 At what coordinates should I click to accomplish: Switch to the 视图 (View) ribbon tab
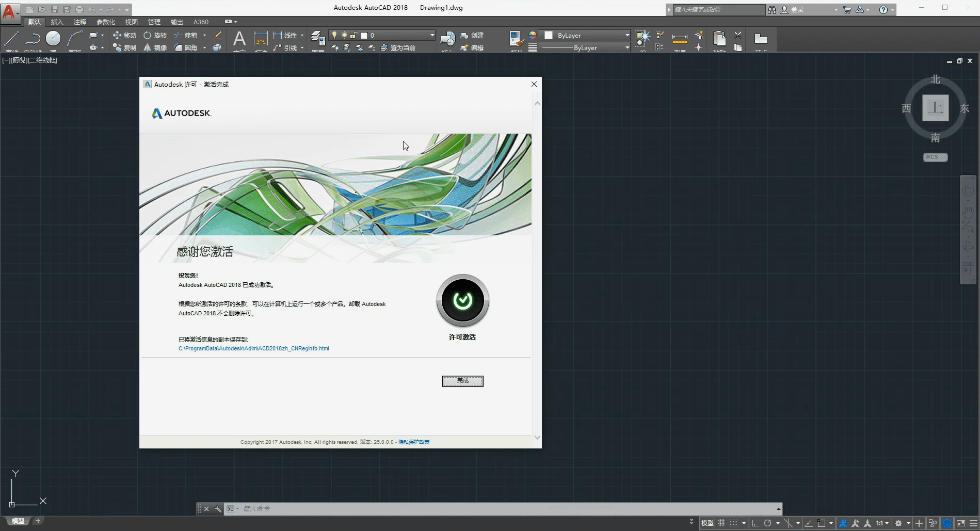click(132, 22)
